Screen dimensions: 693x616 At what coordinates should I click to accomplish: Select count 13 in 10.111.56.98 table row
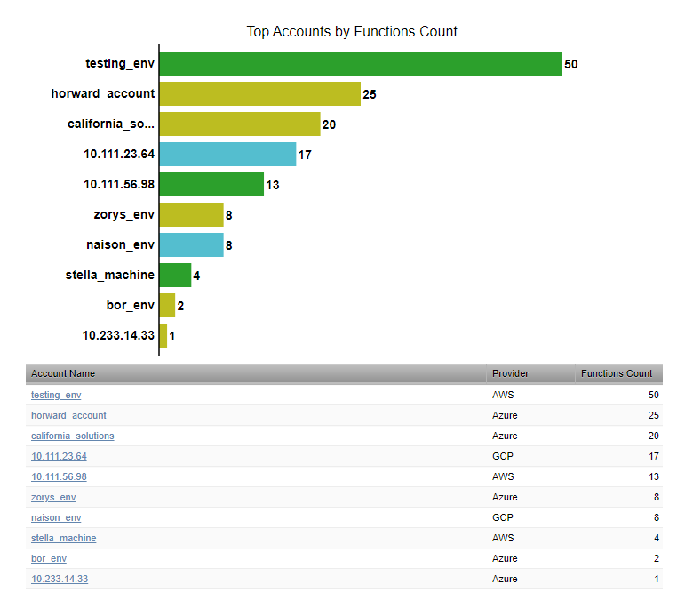click(654, 476)
